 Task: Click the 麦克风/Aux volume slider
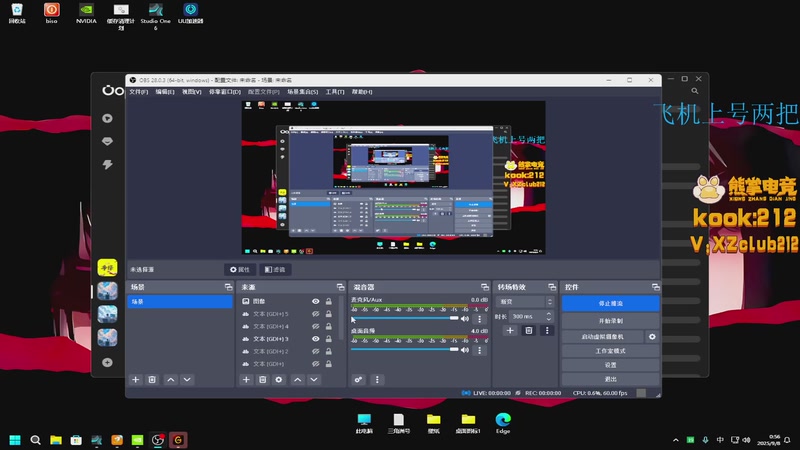pyautogui.click(x=405, y=318)
